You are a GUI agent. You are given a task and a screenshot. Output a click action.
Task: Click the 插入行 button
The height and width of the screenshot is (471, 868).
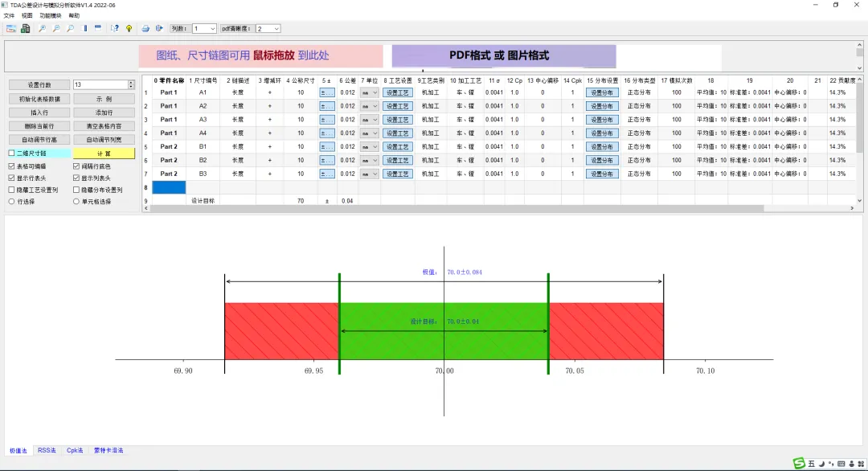(39, 113)
